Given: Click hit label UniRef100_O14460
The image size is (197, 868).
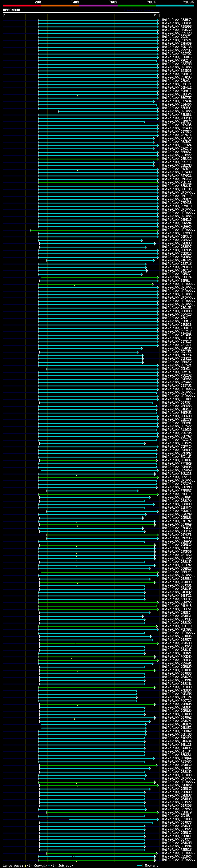Looking at the screenshot, I should click(x=177, y=104).
